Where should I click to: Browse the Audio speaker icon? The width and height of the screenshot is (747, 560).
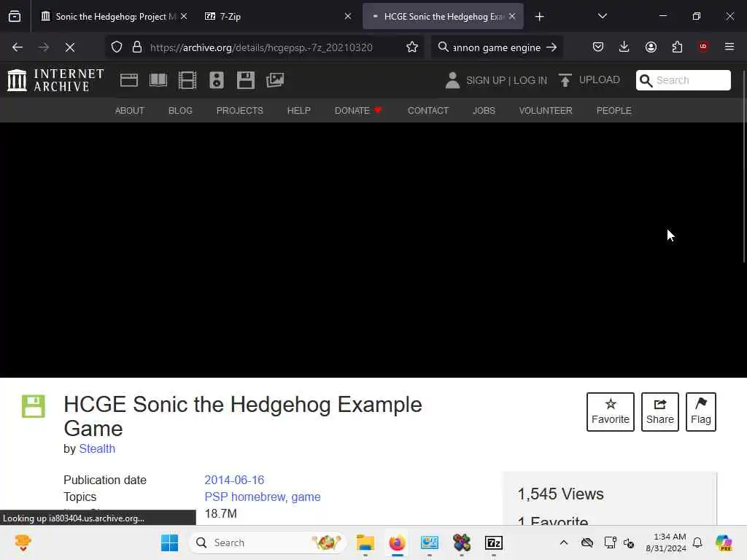216,80
